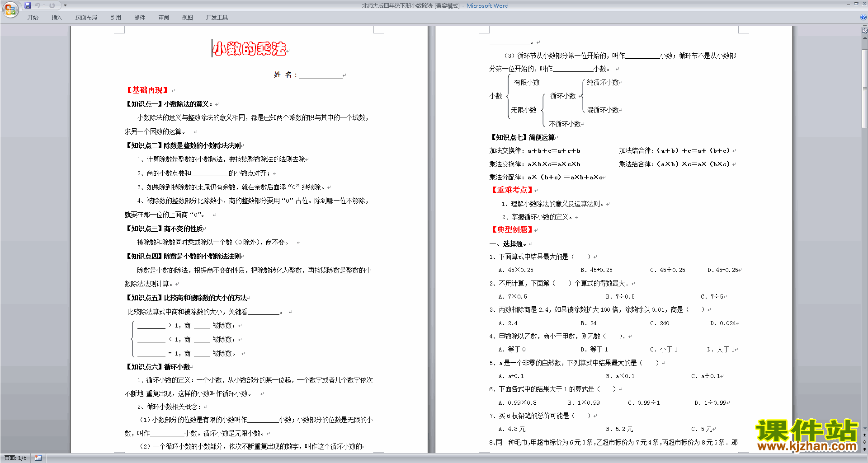Click option B. 7÷0.5

click(620, 297)
